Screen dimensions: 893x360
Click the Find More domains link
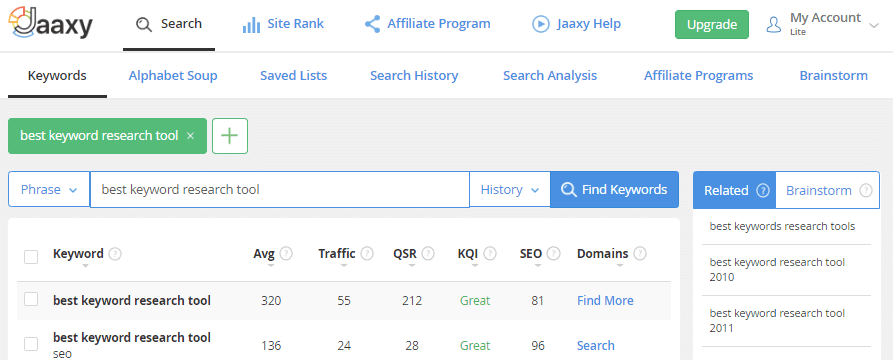[x=605, y=300]
